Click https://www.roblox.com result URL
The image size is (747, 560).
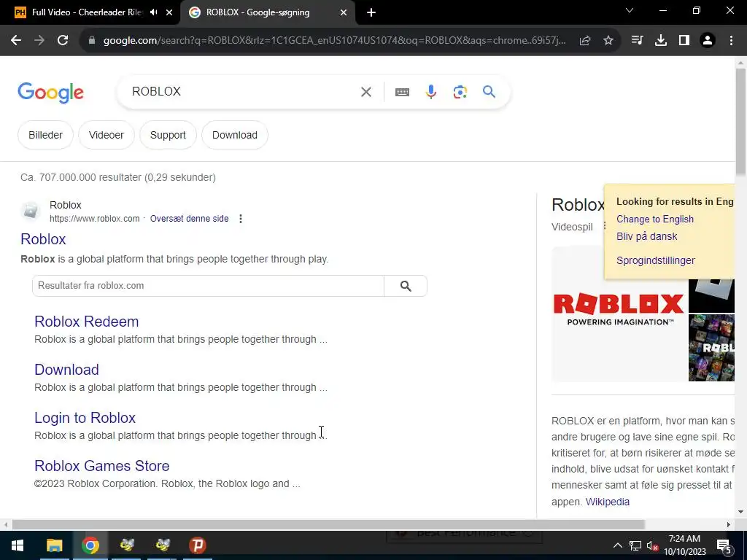(x=94, y=219)
